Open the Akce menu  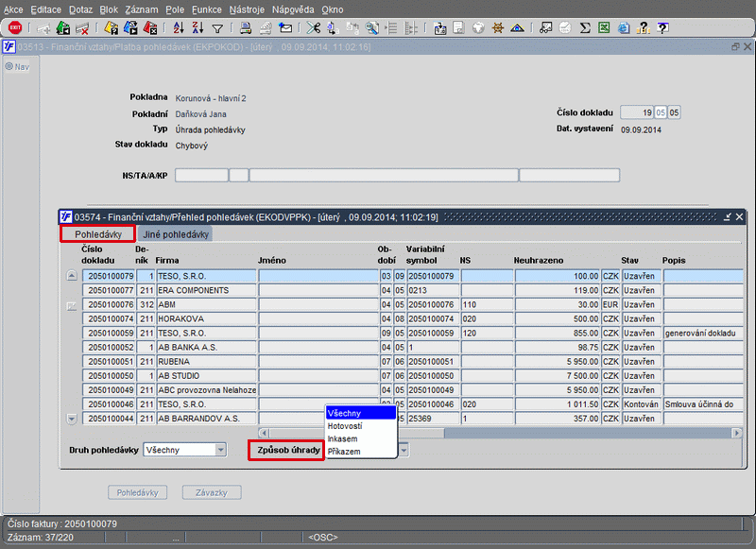(13, 9)
